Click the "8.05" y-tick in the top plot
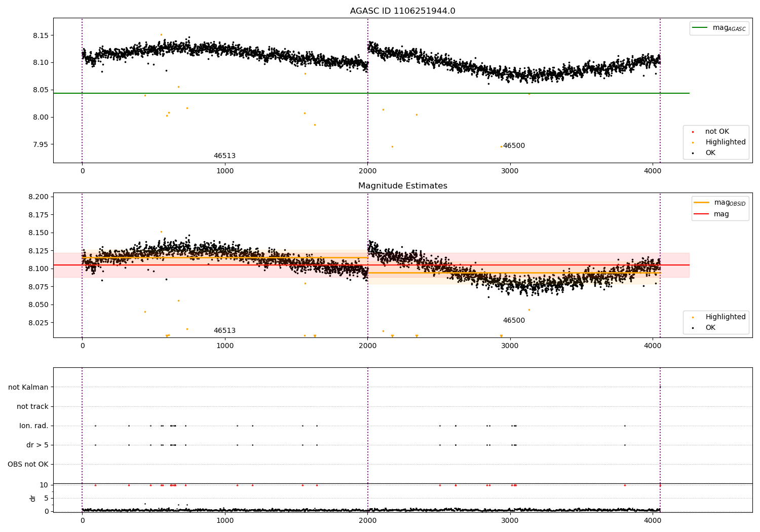Screen dimensions: 760x532 coord(41,90)
